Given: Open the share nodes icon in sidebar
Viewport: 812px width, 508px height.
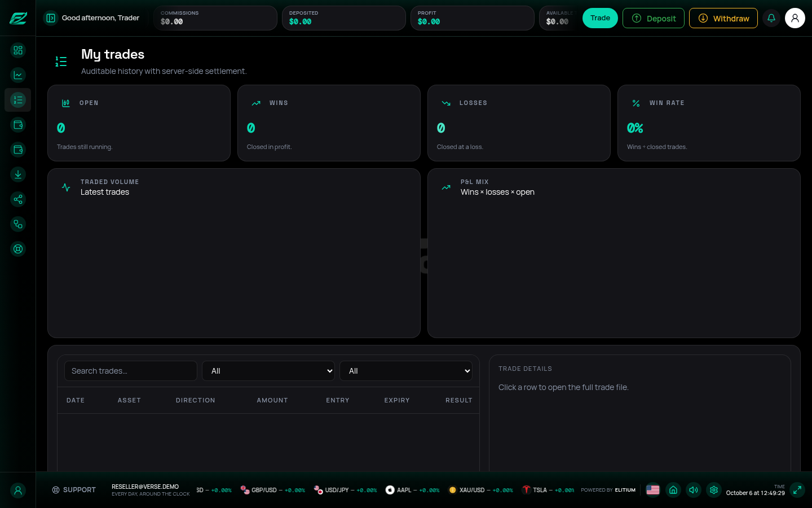Looking at the screenshot, I should tap(18, 199).
